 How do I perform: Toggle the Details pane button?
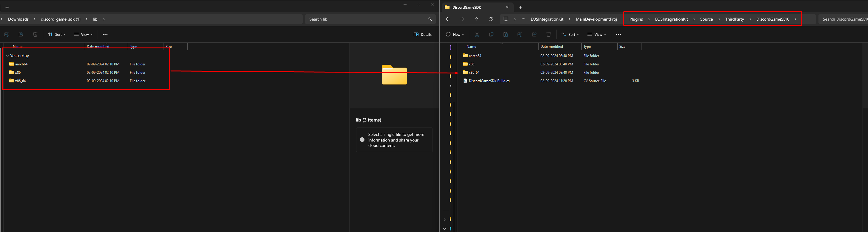[423, 34]
